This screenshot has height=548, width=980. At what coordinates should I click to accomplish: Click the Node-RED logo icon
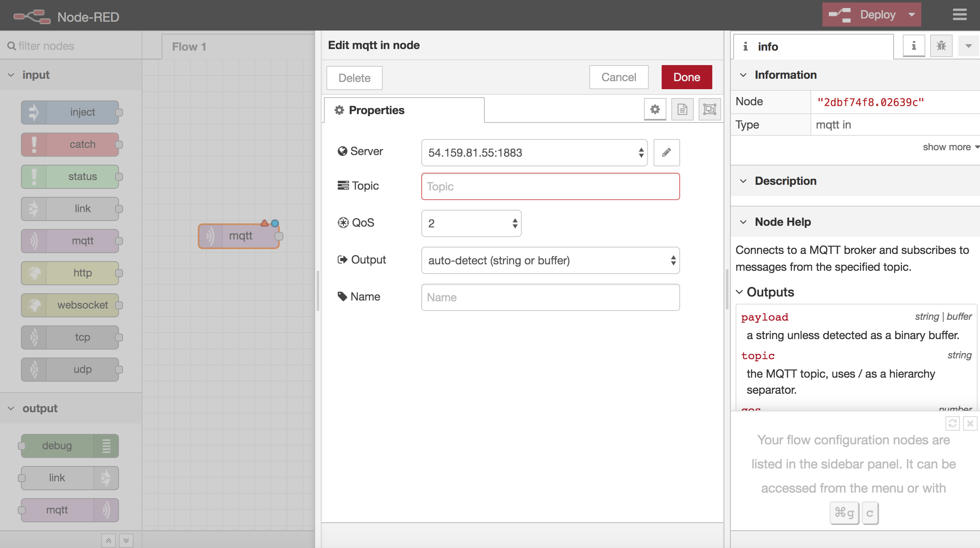[32, 16]
